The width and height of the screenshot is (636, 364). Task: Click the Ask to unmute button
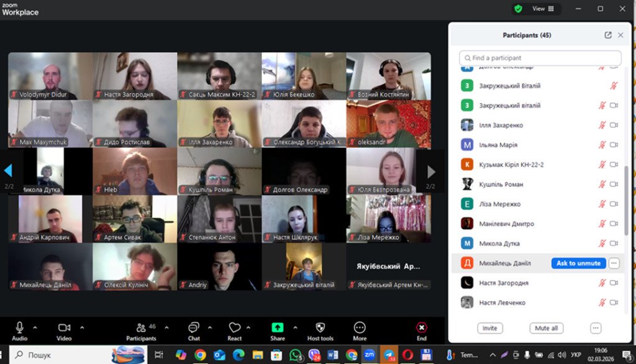(x=578, y=263)
